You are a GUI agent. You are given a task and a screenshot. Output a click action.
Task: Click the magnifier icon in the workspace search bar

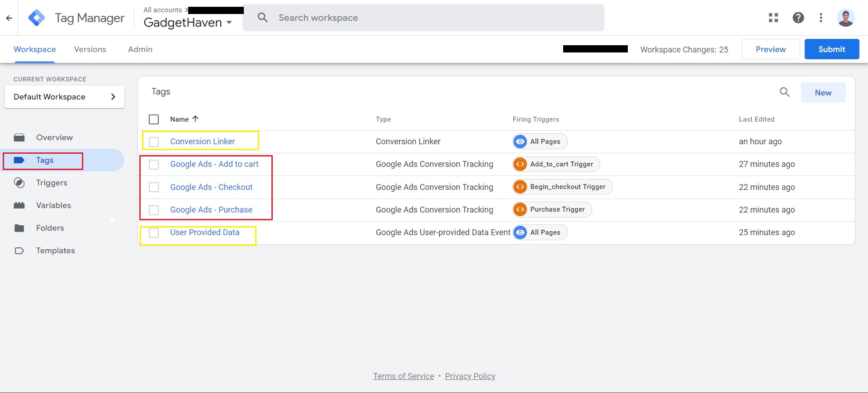coord(262,18)
